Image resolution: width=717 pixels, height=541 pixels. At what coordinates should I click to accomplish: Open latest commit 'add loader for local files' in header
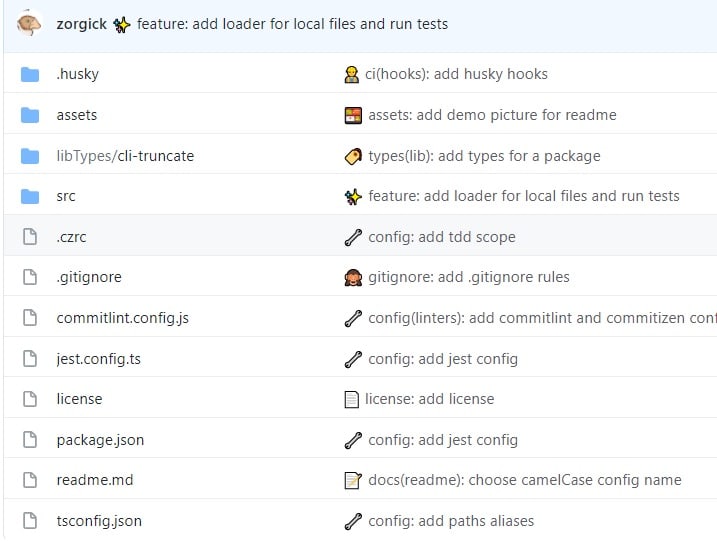[292, 23]
